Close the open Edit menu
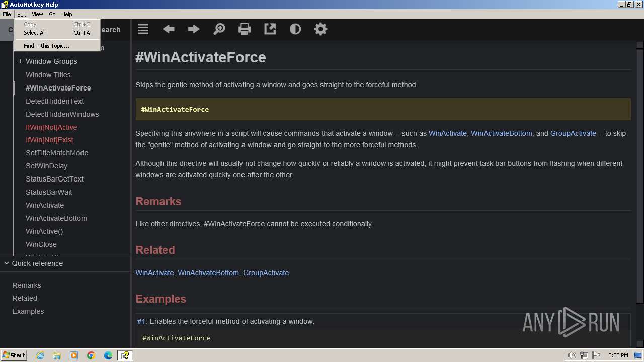 pyautogui.click(x=22, y=14)
